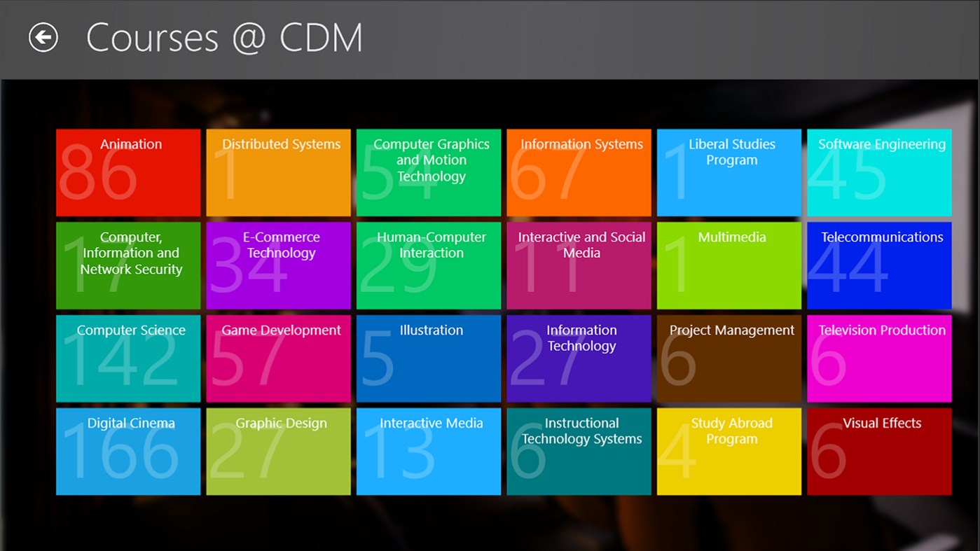Click the Multimedia tile

[729, 265]
